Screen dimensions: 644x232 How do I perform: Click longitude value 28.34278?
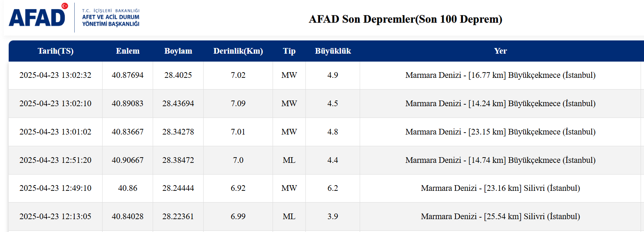[x=178, y=132]
